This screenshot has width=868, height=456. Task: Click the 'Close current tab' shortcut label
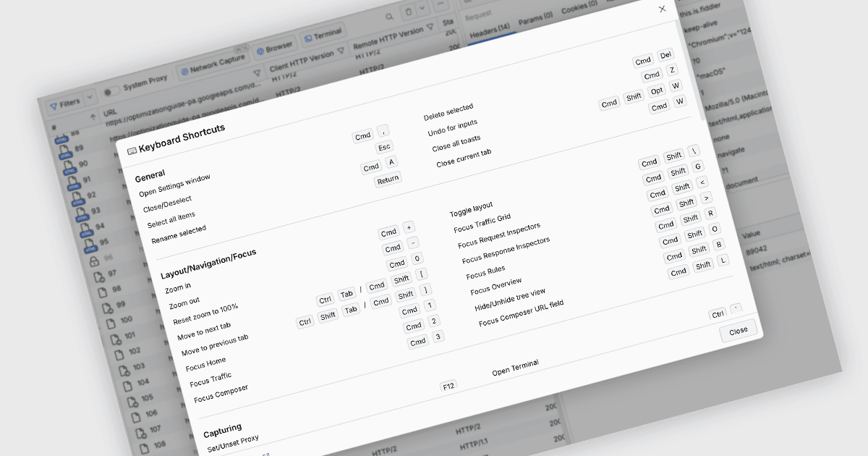[464, 158]
